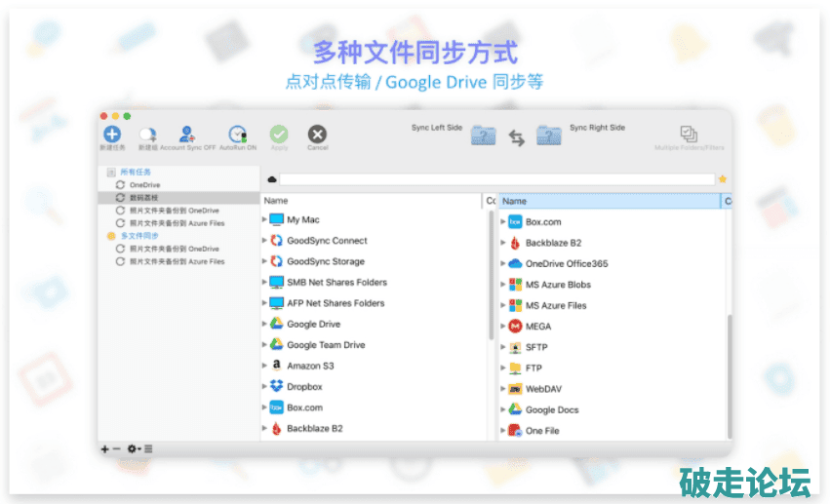Click the swap sync direction arrows
The image size is (830, 504).
(x=517, y=138)
